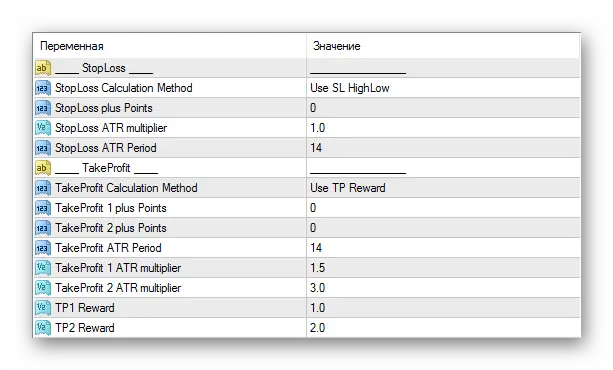
Task: Click the string icon beside TakeProfit header
Action: (43, 168)
